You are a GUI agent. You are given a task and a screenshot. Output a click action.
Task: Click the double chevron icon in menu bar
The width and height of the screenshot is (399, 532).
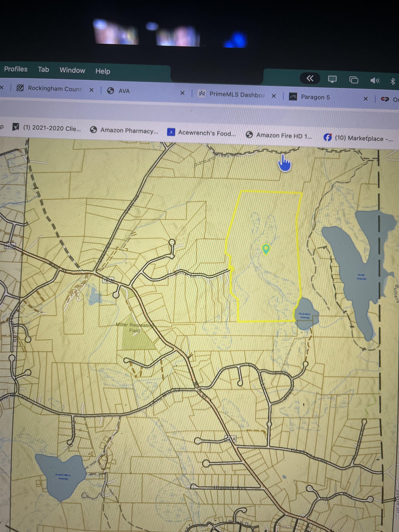point(310,79)
